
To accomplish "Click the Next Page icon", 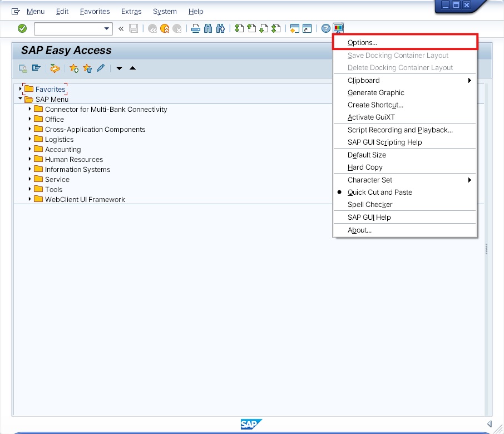I will pyautogui.click(x=264, y=28).
